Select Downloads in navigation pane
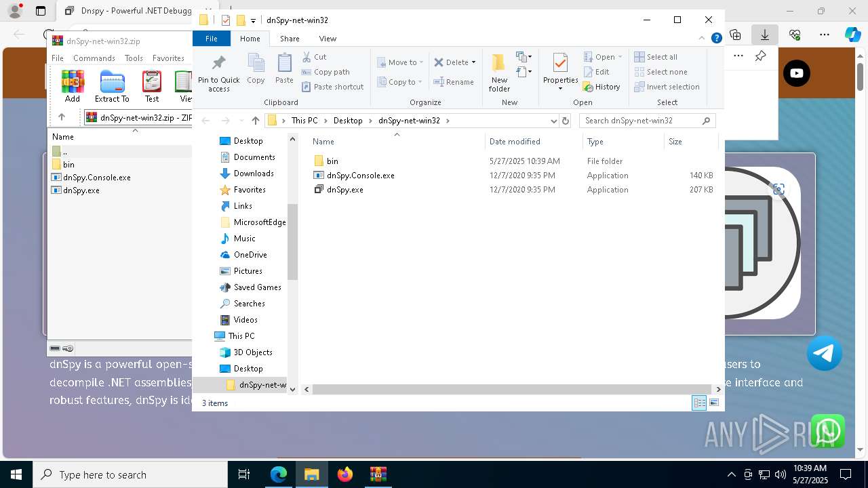The width and height of the screenshot is (868, 488). 254,174
